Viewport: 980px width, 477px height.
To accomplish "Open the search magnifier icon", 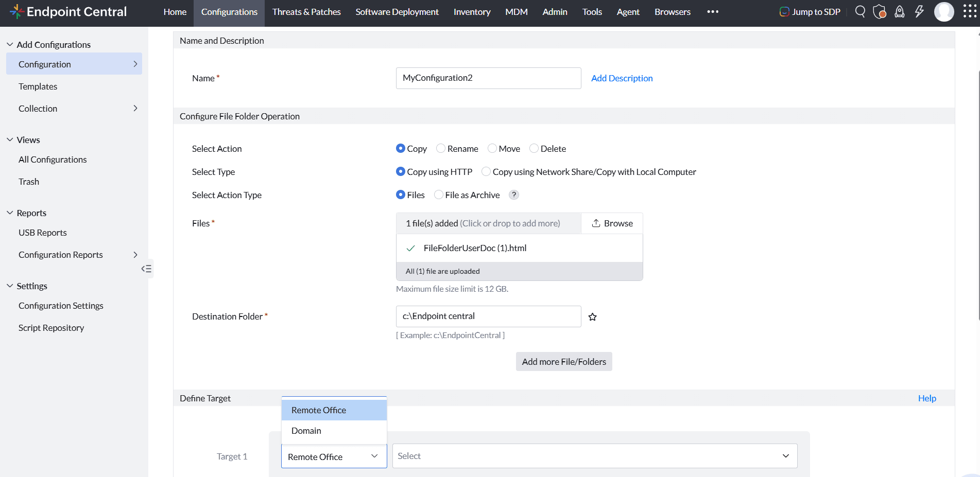I will [x=860, y=11].
